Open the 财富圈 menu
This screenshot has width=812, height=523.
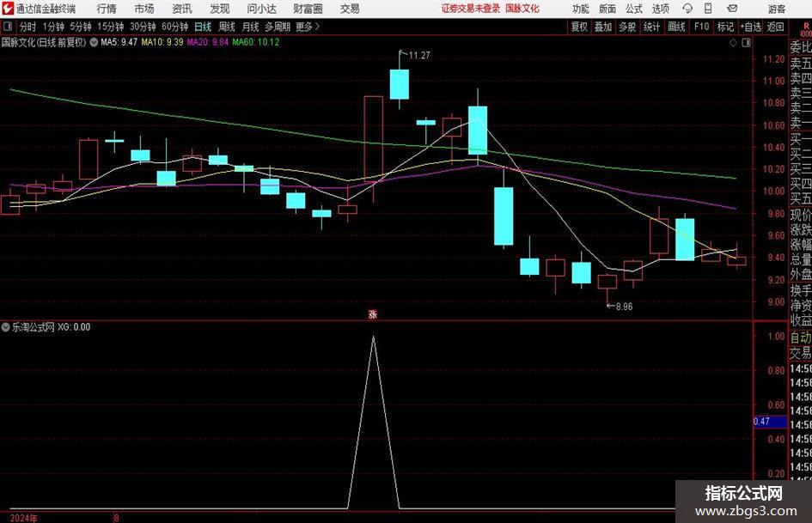(308, 9)
